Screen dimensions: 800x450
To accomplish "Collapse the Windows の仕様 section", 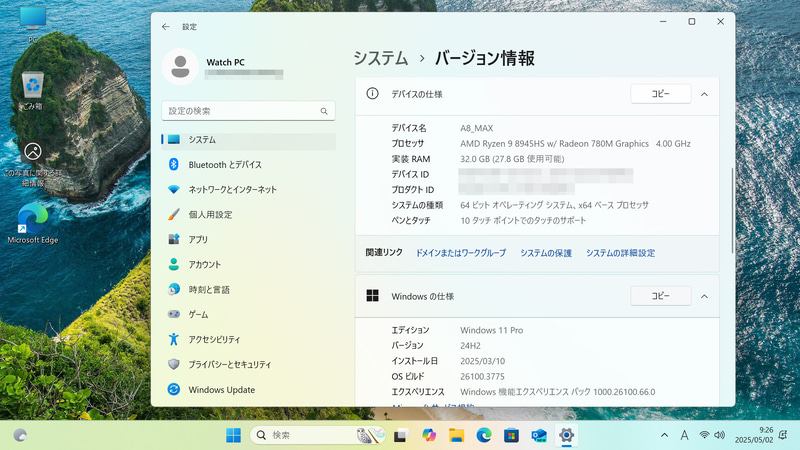I will click(x=704, y=296).
